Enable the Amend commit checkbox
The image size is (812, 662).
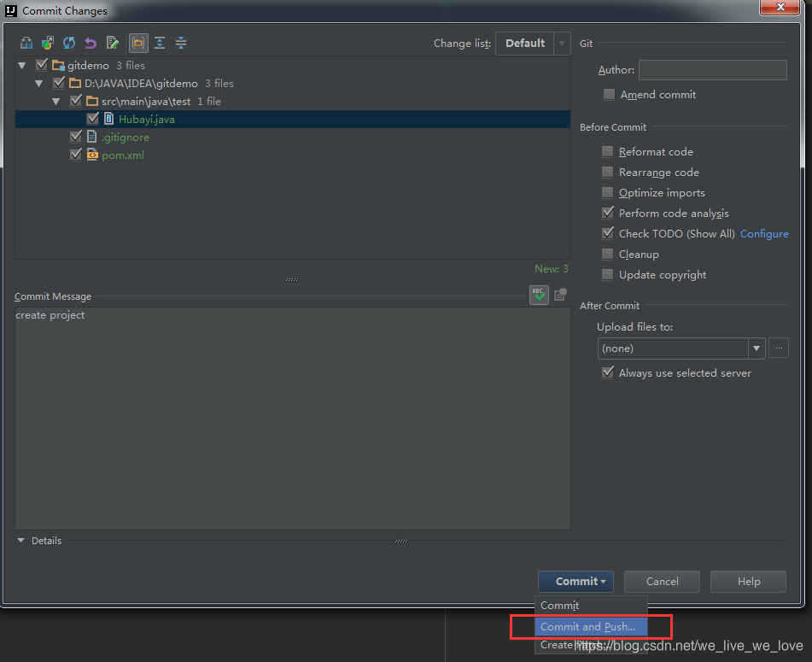(609, 94)
